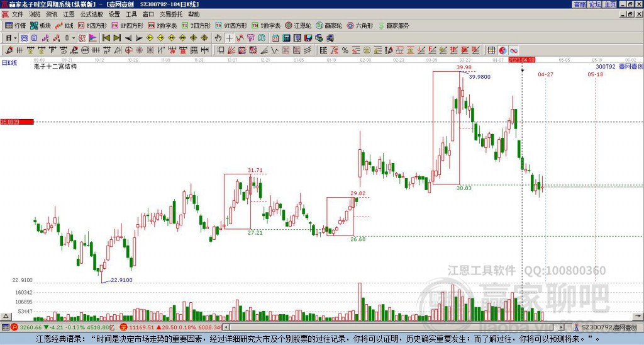
Task: Expand the candlestick type dropdown arrow
Action: coord(74,38)
